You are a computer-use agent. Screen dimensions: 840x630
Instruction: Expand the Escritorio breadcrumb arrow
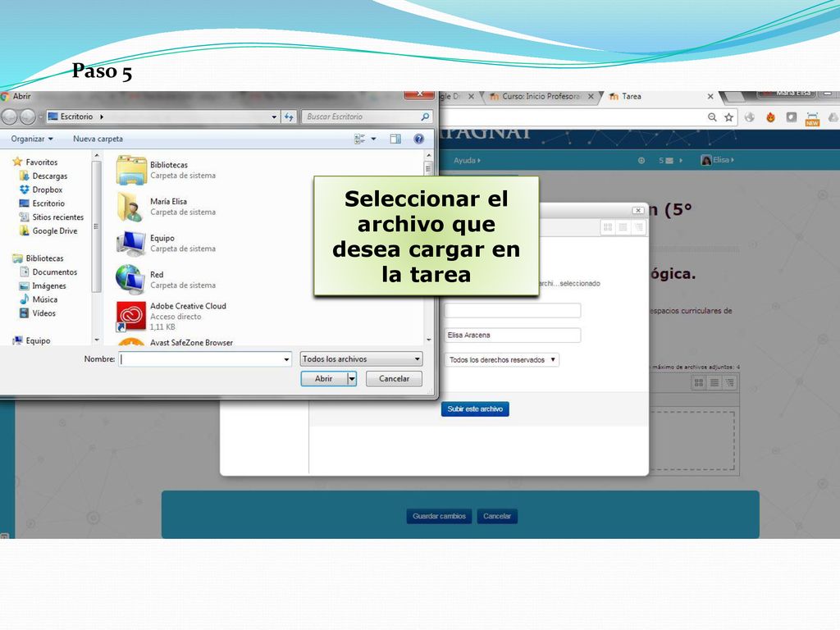point(102,116)
